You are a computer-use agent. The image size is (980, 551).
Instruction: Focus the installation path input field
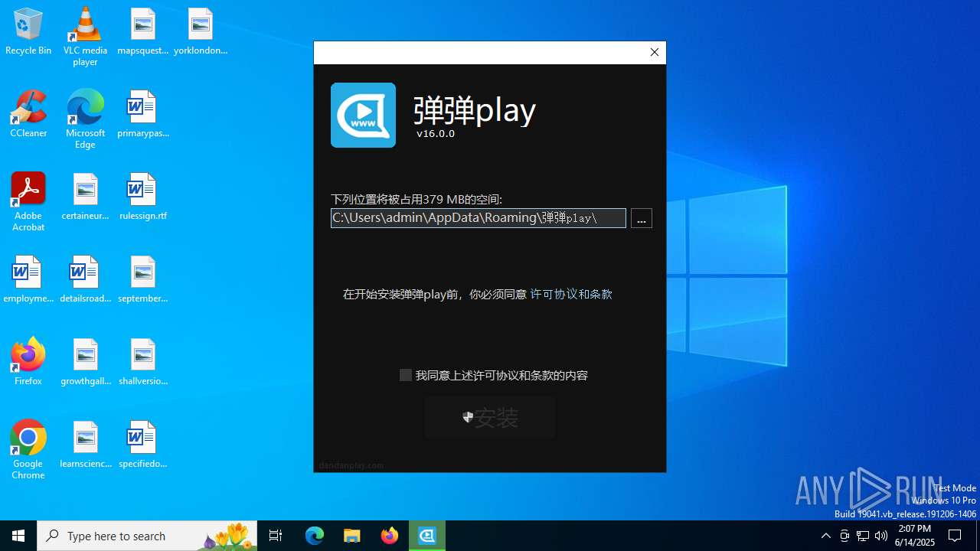click(479, 218)
